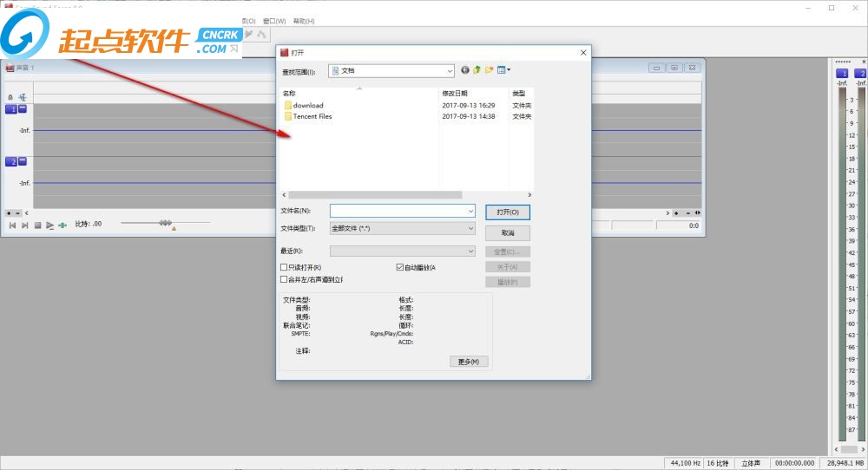The width and height of the screenshot is (868, 470).
Task: Go up one folder level in Open dialog
Action: coord(477,70)
